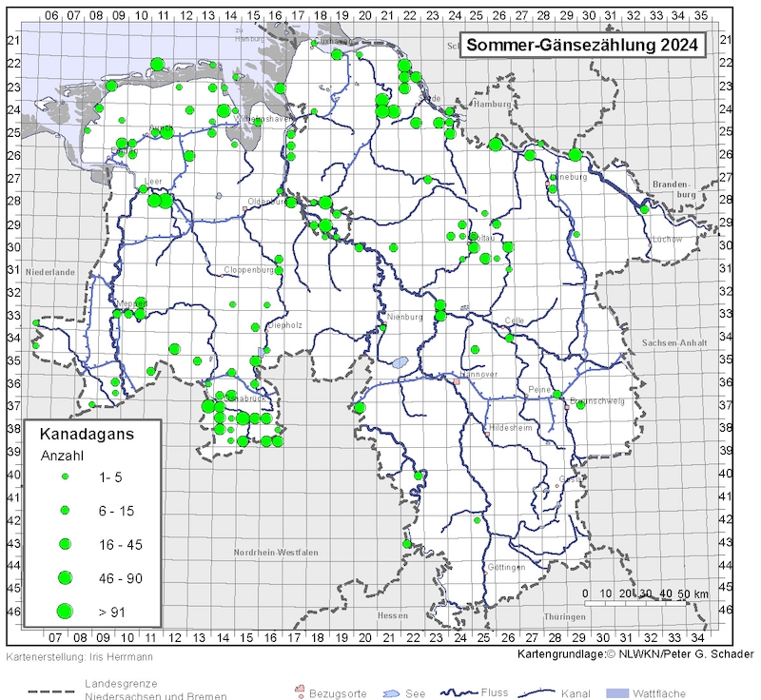Click the dashed Landesgrenze line symbol
Image resolution: width=761 pixels, height=700 pixels.
click(x=51, y=691)
